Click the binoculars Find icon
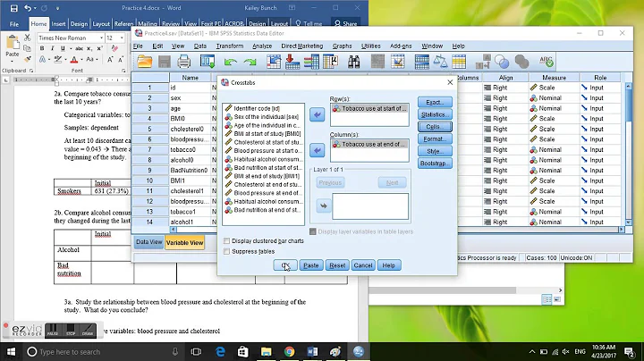644x361 pixels. 353,62
